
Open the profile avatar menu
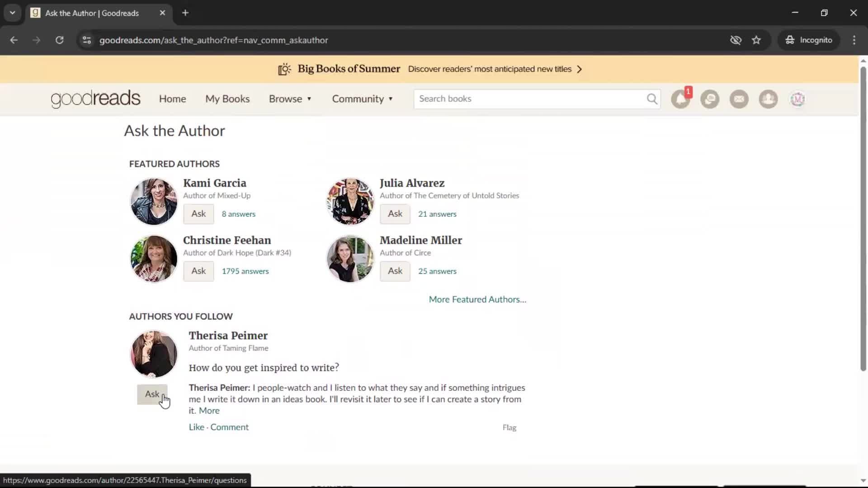tap(797, 99)
